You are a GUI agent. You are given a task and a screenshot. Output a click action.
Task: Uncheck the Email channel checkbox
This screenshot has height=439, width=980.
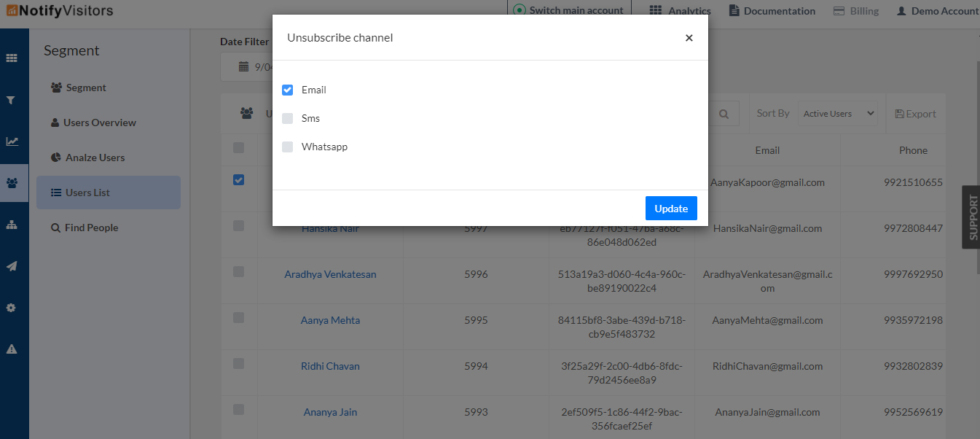(x=288, y=90)
